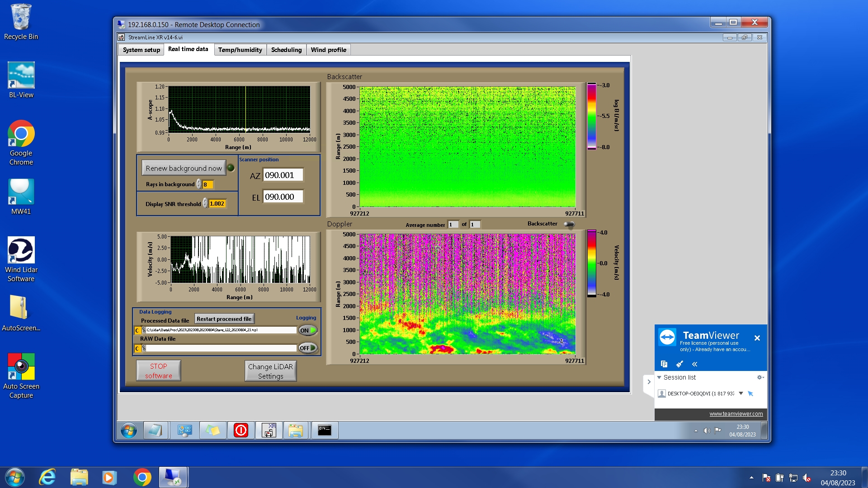Screen dimensions: 868x488
Task: Click the STOP software button
Action: click(x=159, y=371)
